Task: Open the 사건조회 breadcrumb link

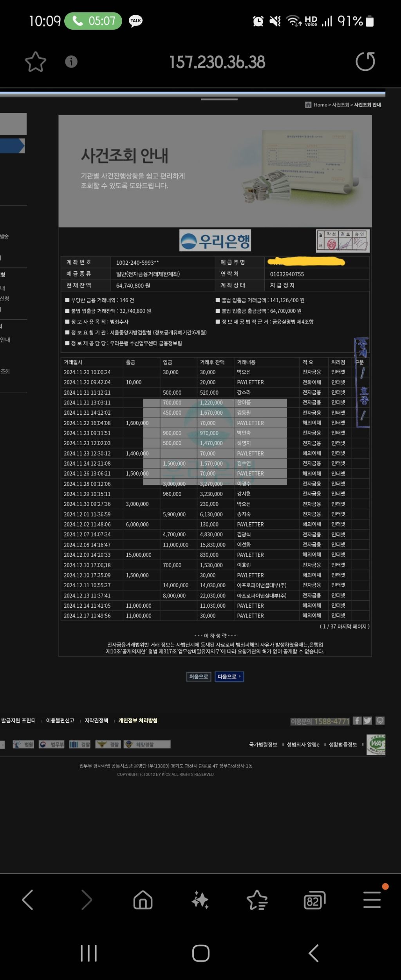Action: 340,105
